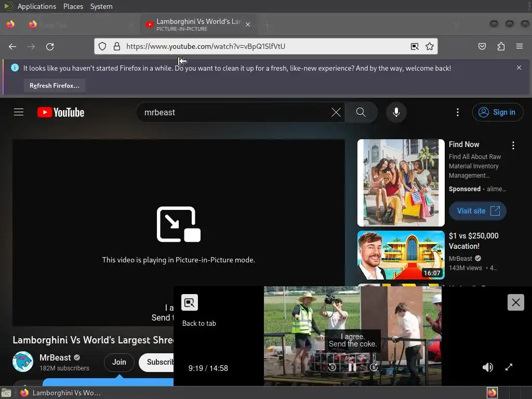Screen dimensions: 532x399
Task: Click Visit site ad button
Action: coord(477,211)
